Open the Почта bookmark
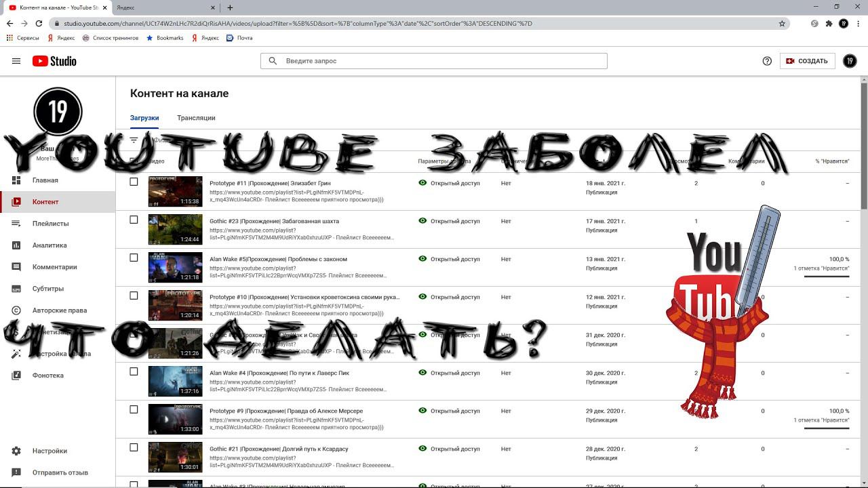The image size is (868, 488). (x=239, y=38)
